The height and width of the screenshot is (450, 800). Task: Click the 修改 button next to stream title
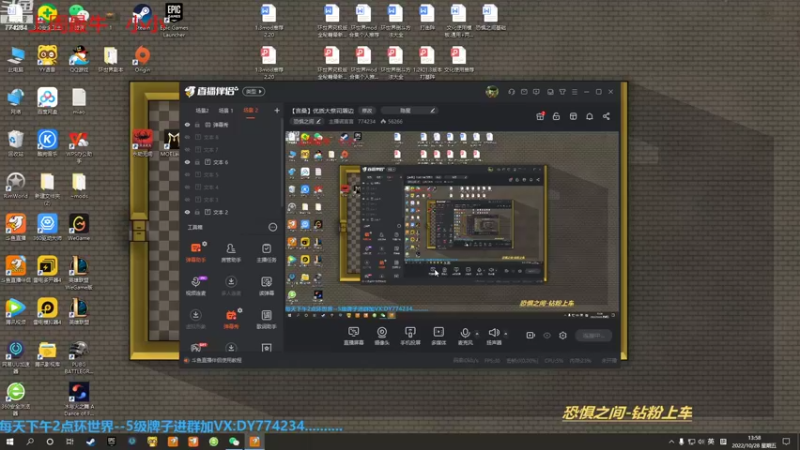(367, 111)
